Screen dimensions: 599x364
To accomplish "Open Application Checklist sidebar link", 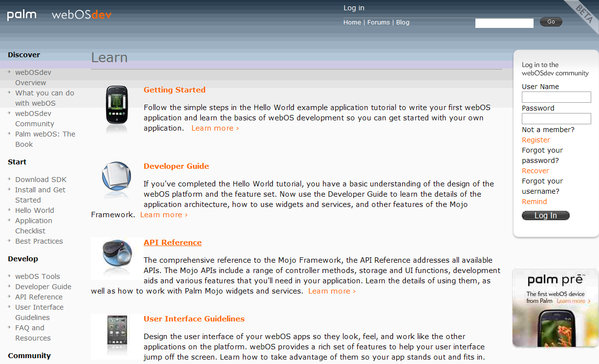I will (x=34, y=226).
